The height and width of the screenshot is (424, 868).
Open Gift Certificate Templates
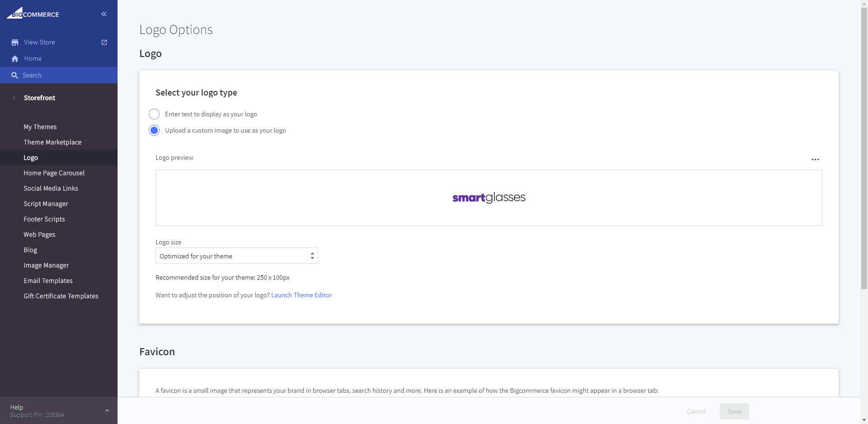click(x=61, y=296)
